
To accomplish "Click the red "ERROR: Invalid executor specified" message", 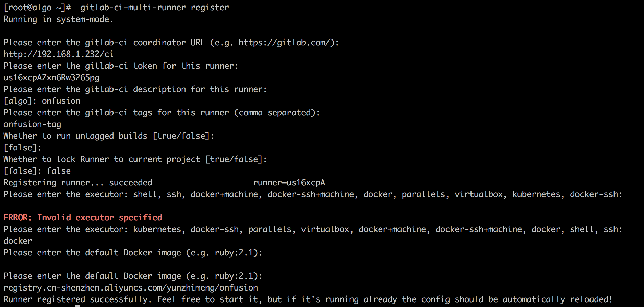I will [x=83, y=218].
